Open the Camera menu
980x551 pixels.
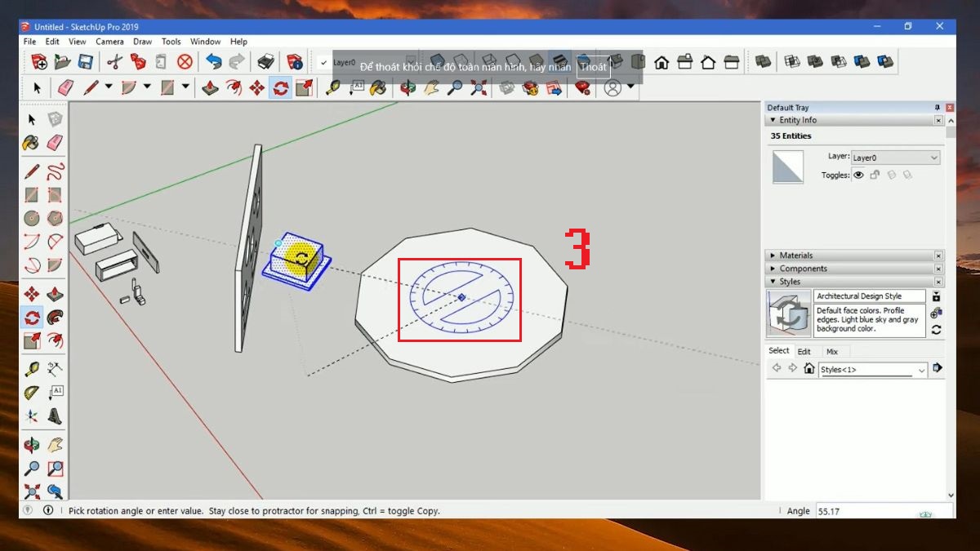click(x=109, y=42)
